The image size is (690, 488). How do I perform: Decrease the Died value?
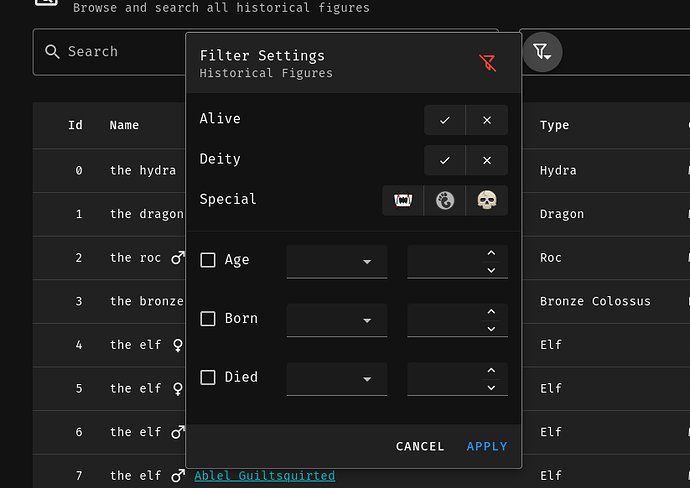pos(491,388)
